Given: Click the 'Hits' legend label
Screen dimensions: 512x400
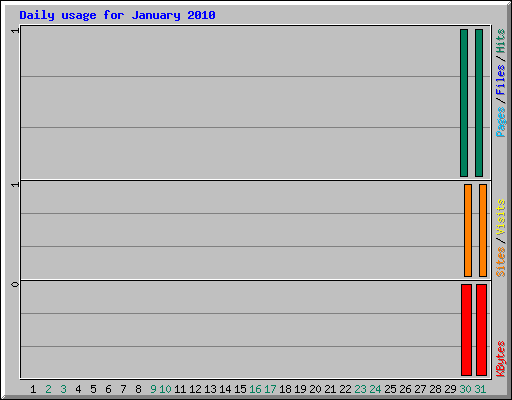Looking at the screenshot, I should [x=500, y=41].
